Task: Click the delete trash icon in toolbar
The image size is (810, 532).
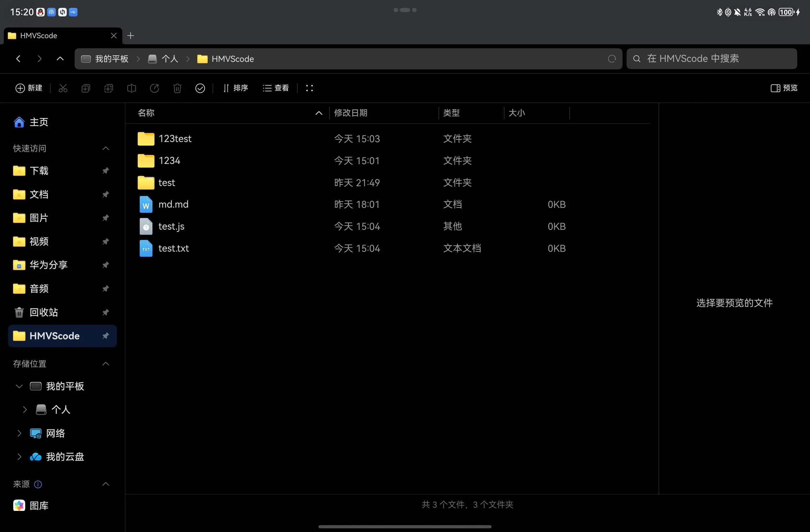Action: tap(177, 88)
